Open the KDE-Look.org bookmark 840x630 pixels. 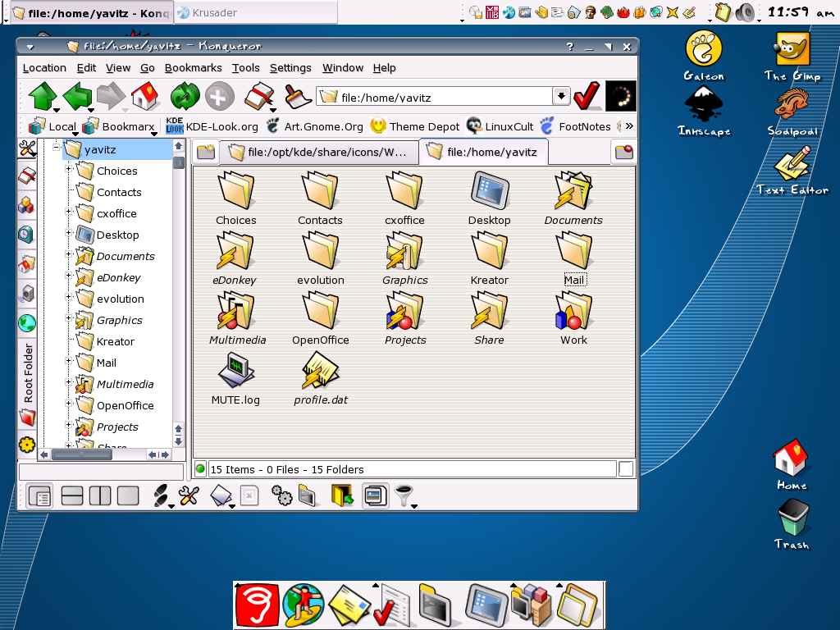coord(212,126)
